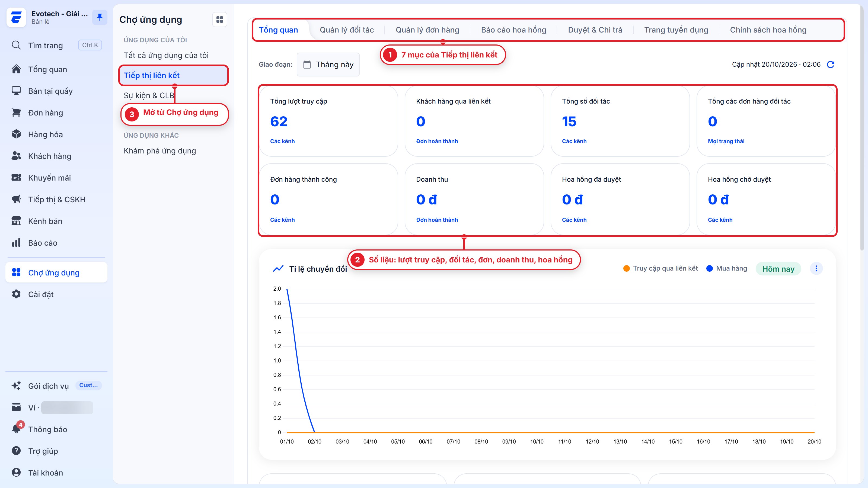Click the Trợ giúp question mark icon
Viewport: 868px width, 488px height.
click(x=16, y=451)
